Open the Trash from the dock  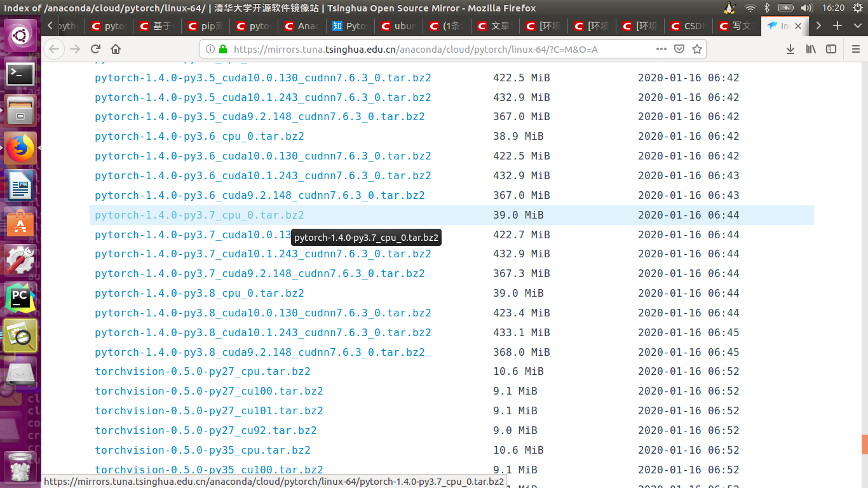click(20, 467)
